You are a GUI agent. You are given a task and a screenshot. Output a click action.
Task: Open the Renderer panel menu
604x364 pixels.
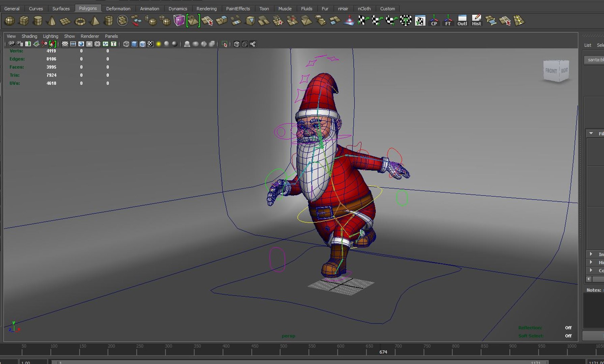90,36
